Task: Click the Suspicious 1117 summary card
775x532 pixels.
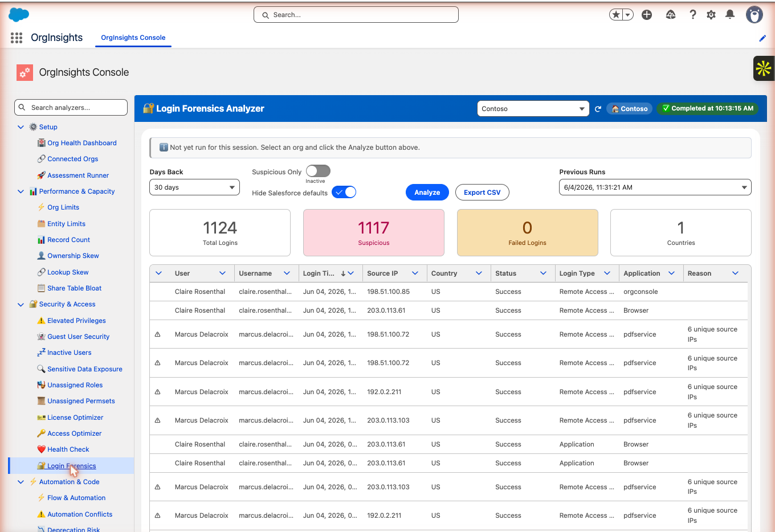Action: click(x=374, y=232)
